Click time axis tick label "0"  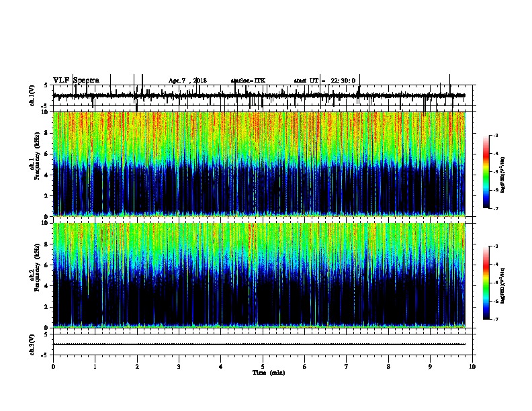click(x=53, y=367)
